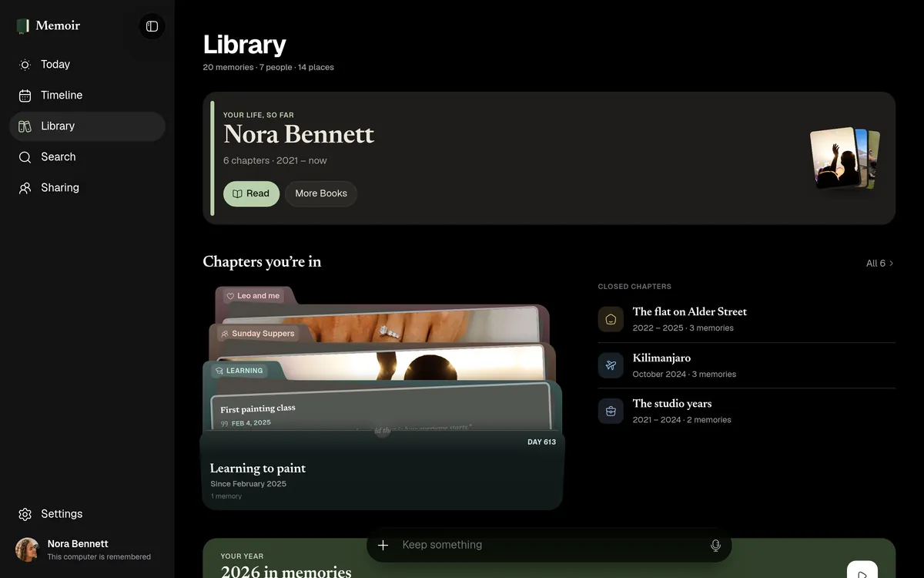Click the October 2024 · 3 memories text
This screenshot has height=578, width=924.
click(685, 375)
